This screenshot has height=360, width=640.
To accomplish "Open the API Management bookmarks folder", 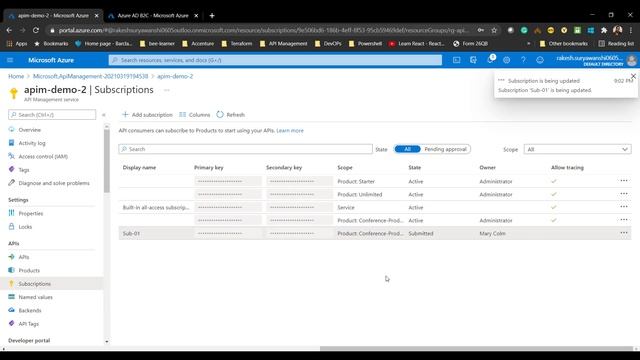I will pyautogui.click(x=283, y=43).
